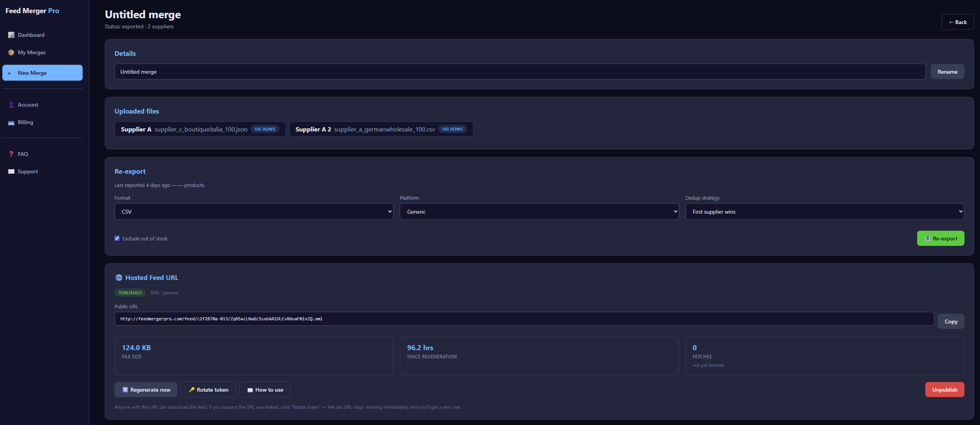The image size is (980, 425).
Task: Click the Uploaded files section heading
Action: click(137, 111)
